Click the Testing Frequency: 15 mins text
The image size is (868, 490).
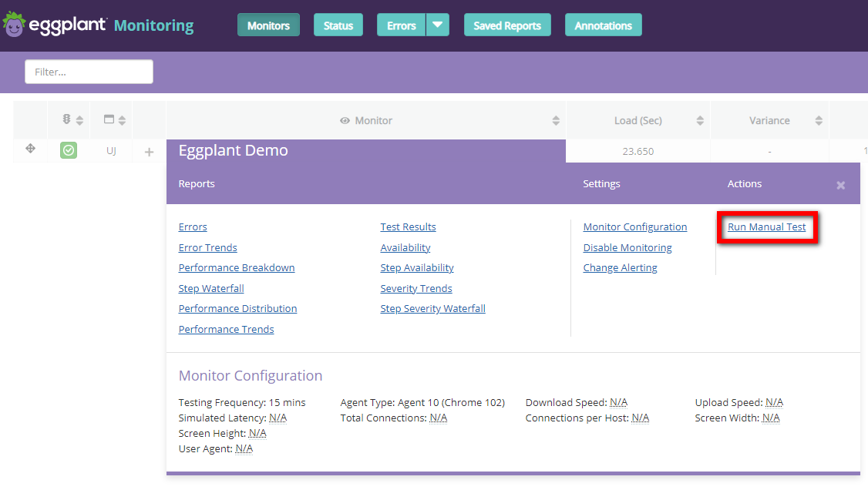click(242, 403)
